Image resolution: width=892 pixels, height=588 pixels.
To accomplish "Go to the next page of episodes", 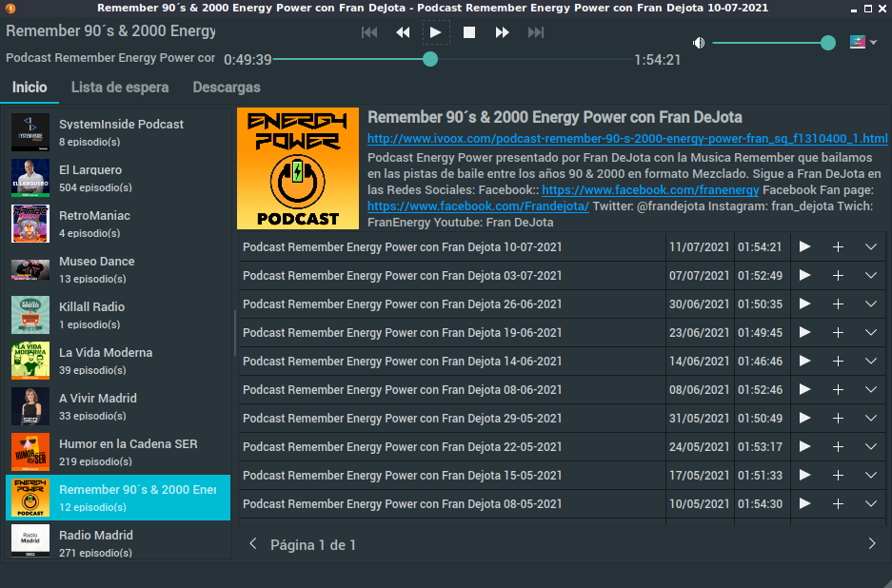I will (871, 543).
